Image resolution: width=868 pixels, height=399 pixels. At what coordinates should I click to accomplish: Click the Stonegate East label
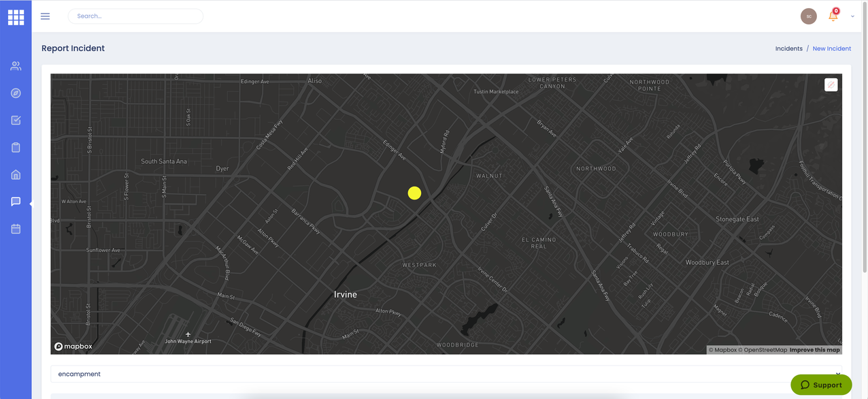[x=737, y=219]
